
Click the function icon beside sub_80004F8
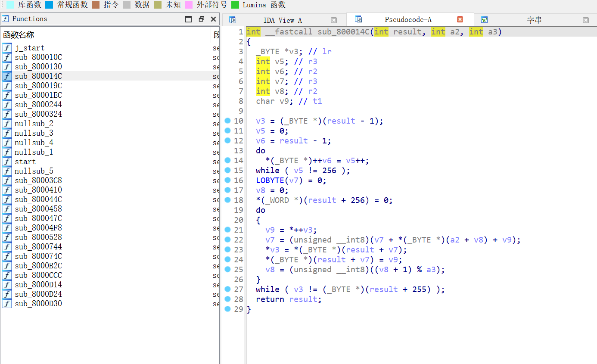[7, 228]
